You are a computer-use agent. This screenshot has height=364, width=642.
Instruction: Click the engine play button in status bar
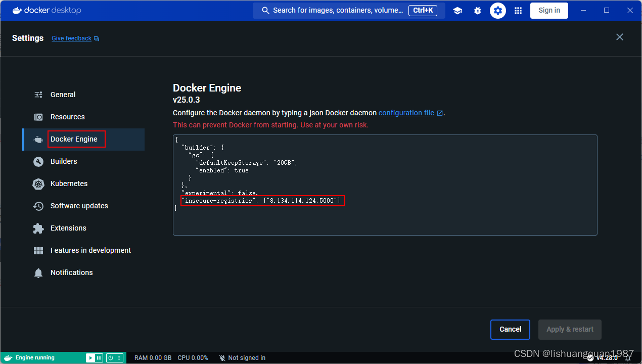tap(90, 358)
